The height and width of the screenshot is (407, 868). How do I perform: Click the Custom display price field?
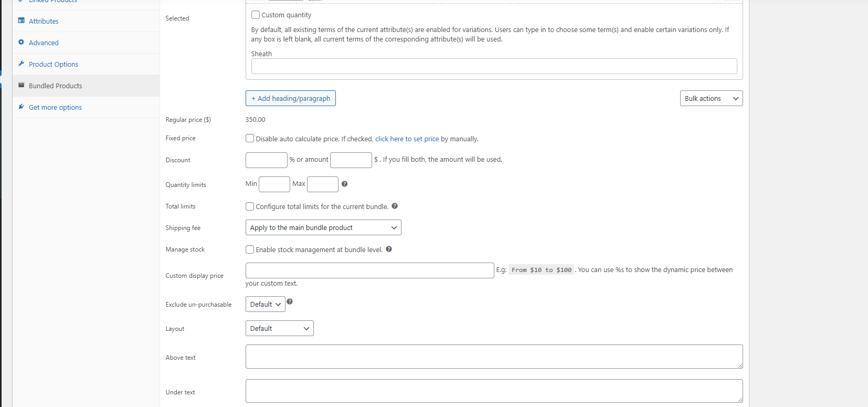(x=369, y=270)
